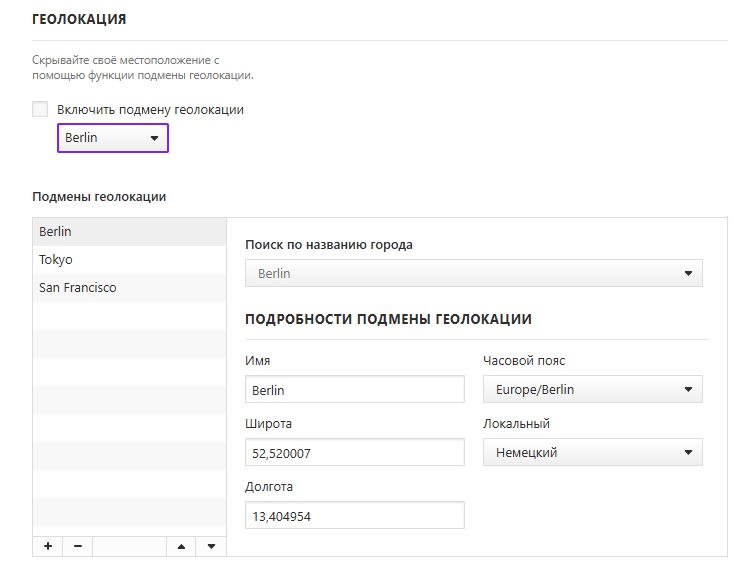734x573 pixels.
Task: Click the minus icon to remove geolocation
Action: click(x=77, y=546)
